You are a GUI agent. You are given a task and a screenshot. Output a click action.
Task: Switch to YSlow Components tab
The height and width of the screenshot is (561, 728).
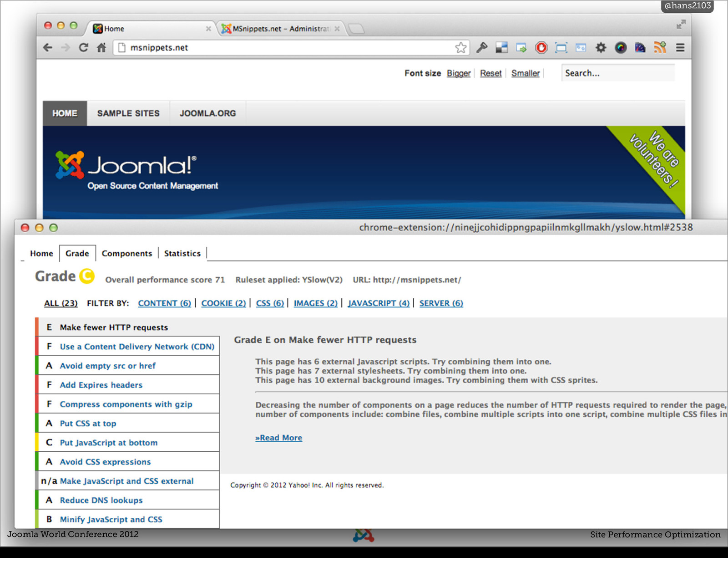[127, 254]
